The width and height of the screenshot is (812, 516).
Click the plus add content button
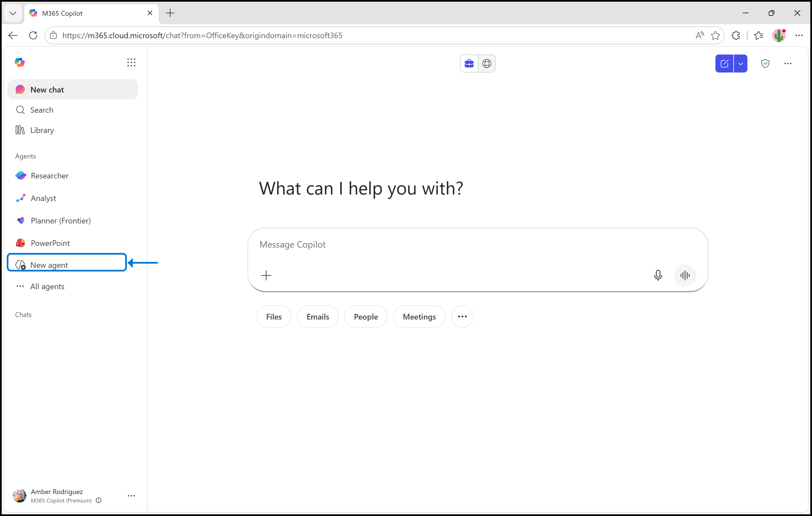[x=266, y=275]
